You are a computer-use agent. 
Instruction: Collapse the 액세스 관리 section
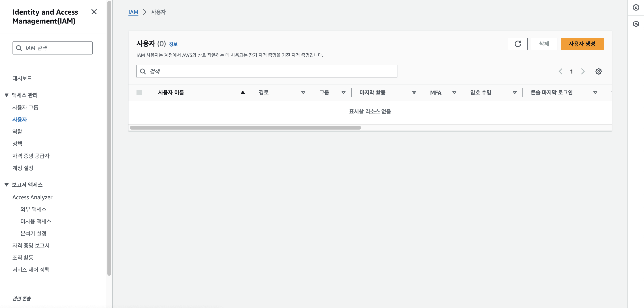tap(7, 95)
